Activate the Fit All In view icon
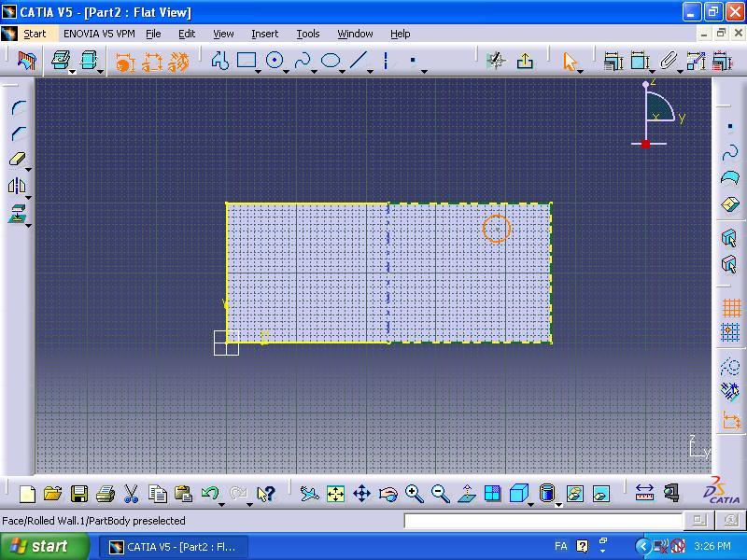 point(335,494)
